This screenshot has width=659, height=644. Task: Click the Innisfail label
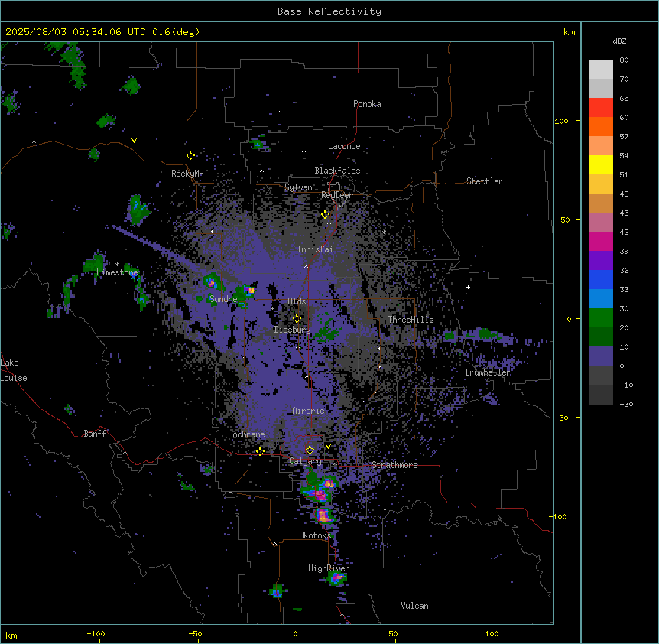point(317,249)
